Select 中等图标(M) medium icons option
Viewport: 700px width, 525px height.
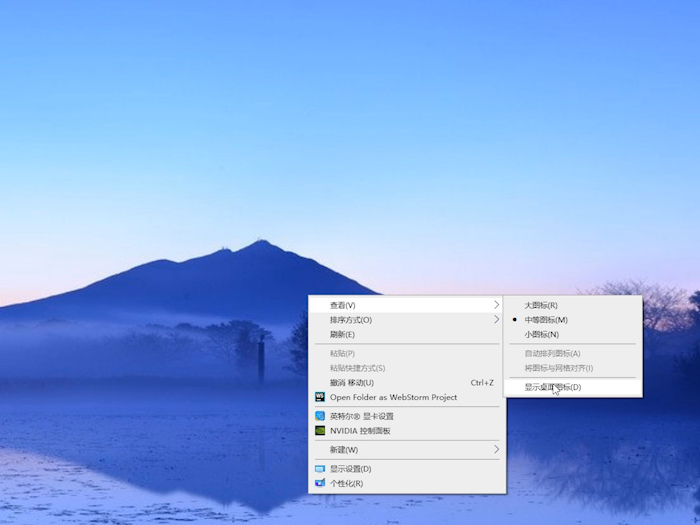546,320
